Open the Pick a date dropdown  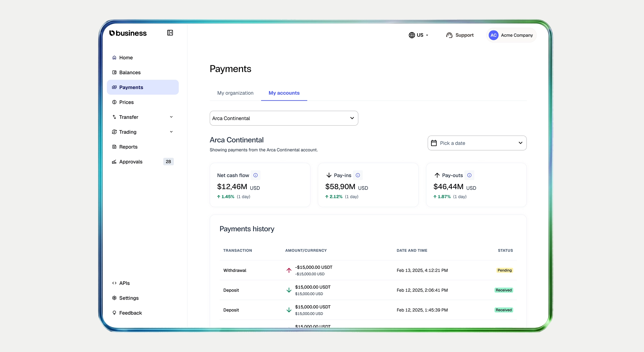477,143
